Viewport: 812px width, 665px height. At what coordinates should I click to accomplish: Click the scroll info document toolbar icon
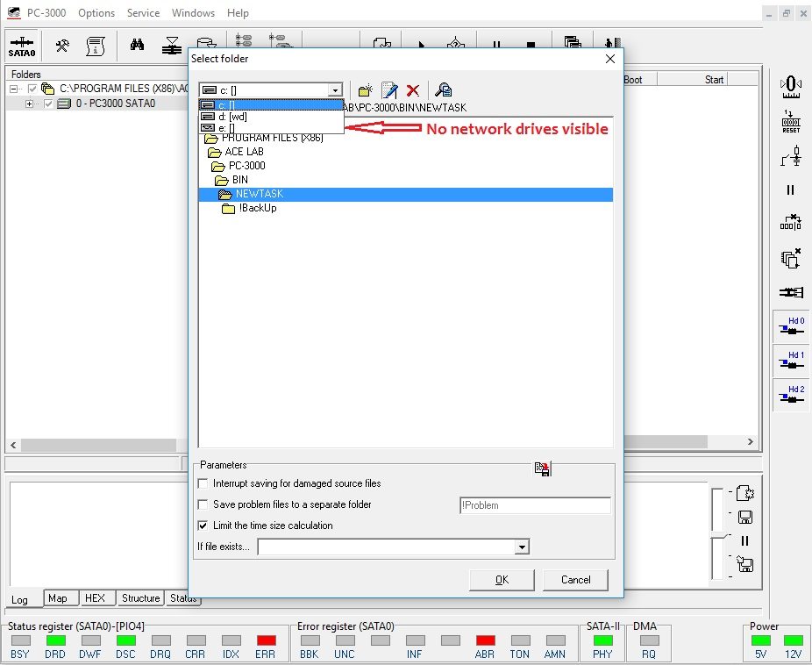click(x=96, y=46)
